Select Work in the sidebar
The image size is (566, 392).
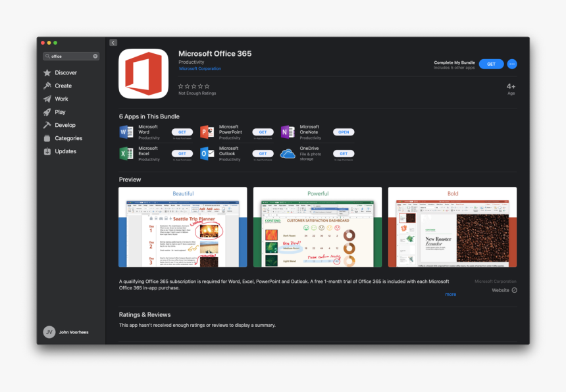(61, 99)
